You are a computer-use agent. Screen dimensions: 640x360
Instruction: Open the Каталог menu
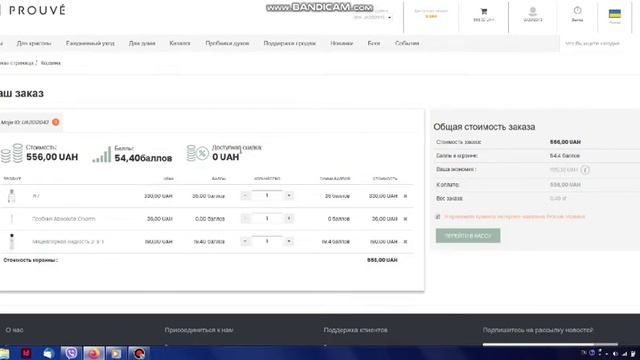[180, 43]
